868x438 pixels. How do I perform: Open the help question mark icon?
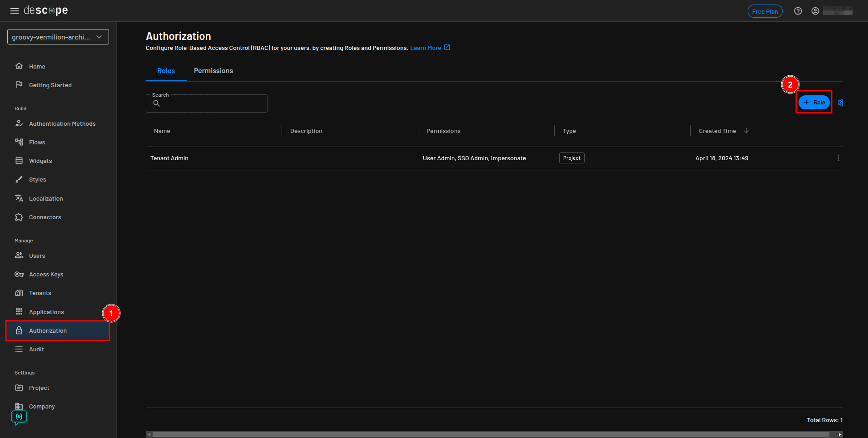(798, 11)
